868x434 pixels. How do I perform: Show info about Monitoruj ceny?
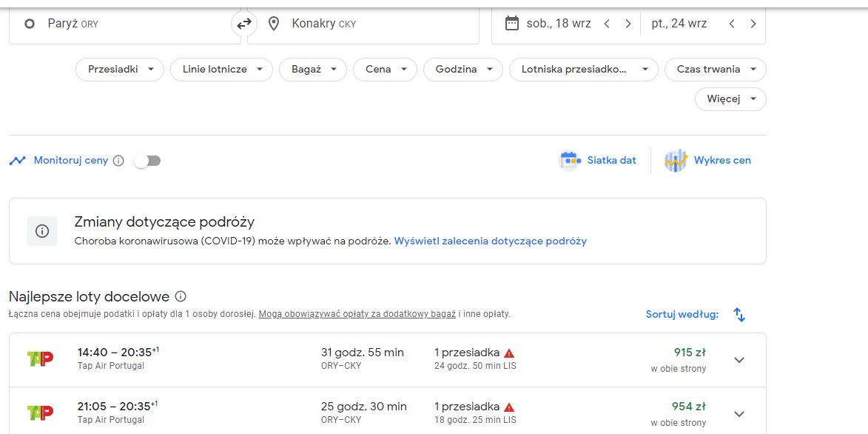tap(118, 161)
